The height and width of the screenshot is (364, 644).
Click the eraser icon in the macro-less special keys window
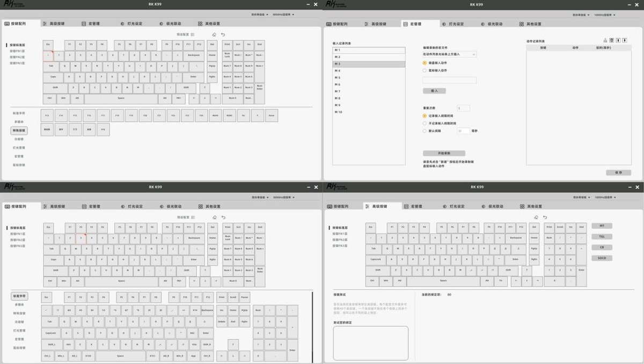[214, 34]
